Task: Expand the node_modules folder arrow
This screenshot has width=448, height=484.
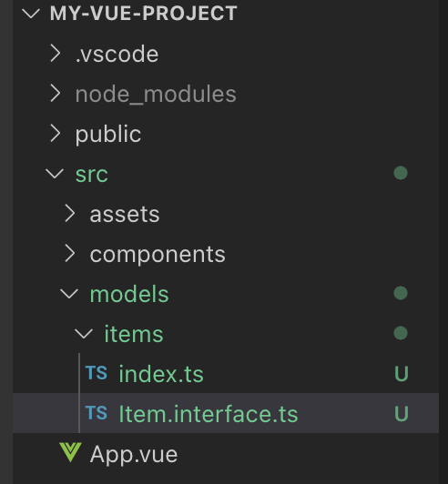Action: coord(56,93)
